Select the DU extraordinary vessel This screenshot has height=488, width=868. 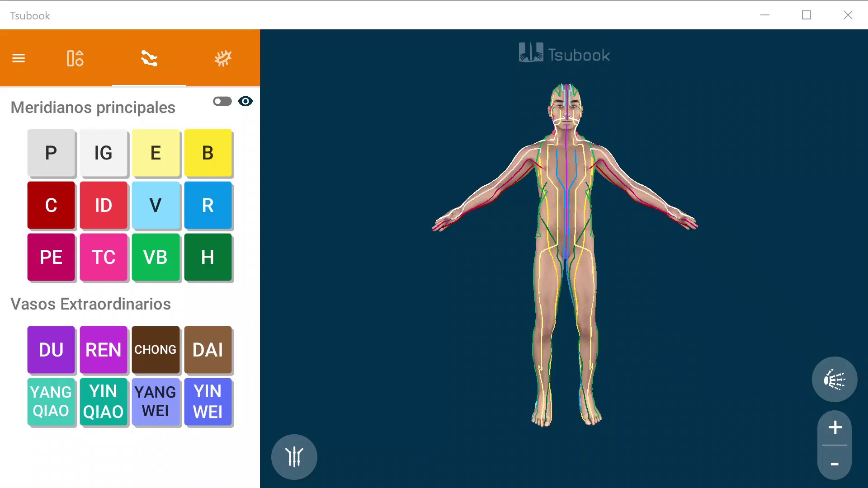coord(51,350)
